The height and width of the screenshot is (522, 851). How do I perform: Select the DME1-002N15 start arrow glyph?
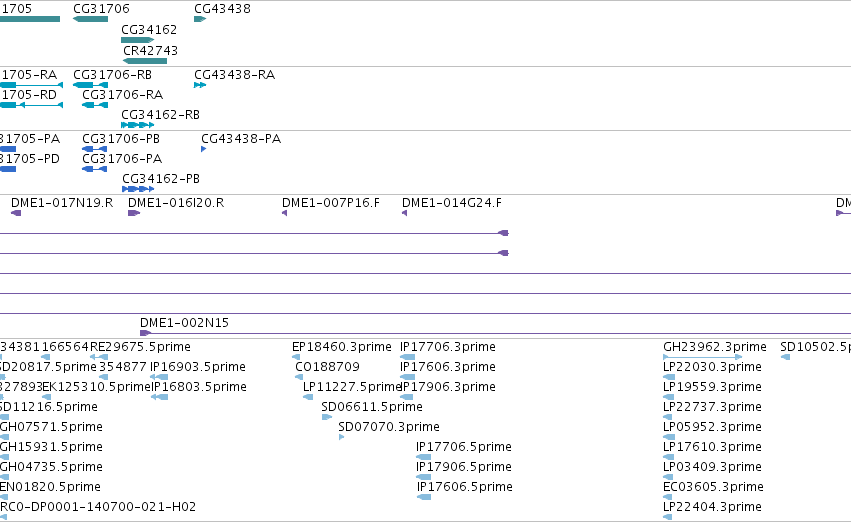tap(145, 333)
